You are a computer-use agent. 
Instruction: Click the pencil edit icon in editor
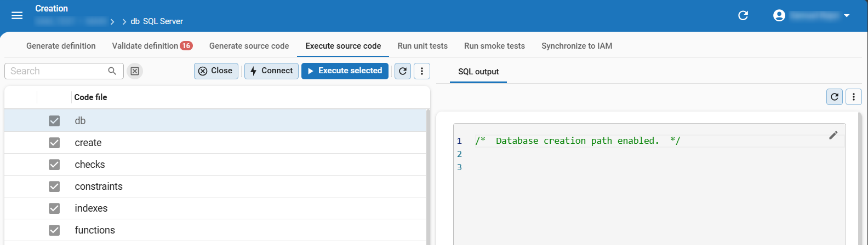tap(833, 135)
